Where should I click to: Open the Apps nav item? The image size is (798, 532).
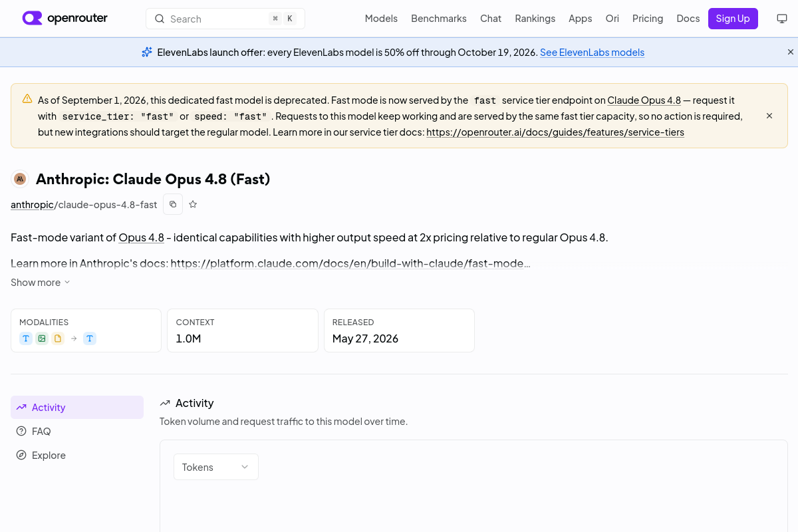(x=580, y=19)
